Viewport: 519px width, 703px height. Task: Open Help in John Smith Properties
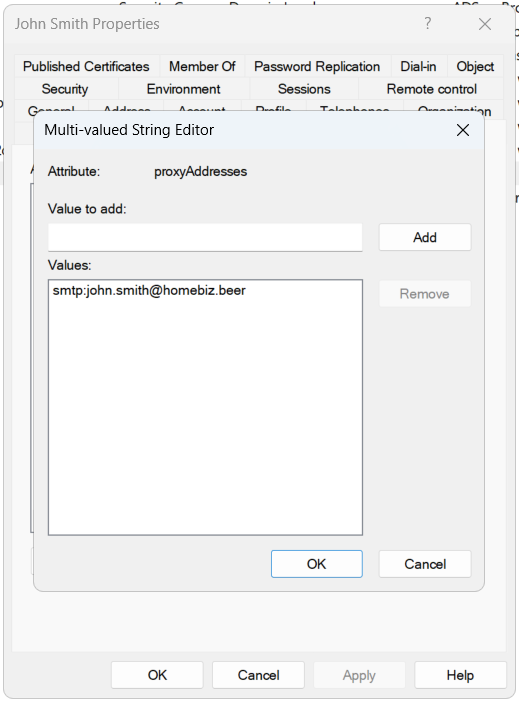460,675
